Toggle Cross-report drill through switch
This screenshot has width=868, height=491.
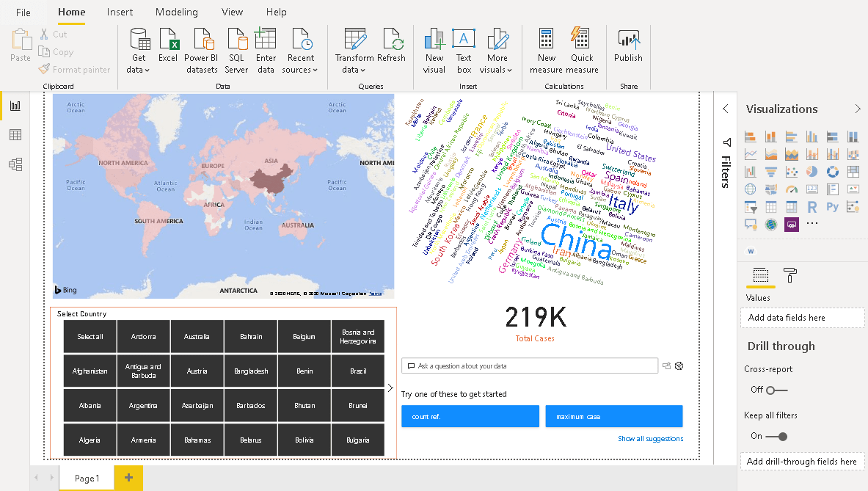tap(776, 390)
